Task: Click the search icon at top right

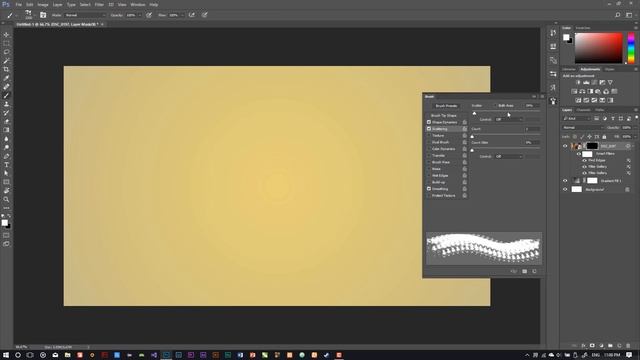Action: click(618, 15)
